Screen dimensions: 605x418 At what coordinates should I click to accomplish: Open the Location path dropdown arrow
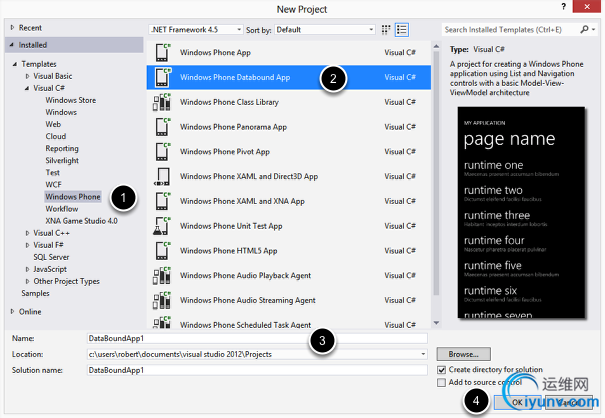click(x=423, y=354)
